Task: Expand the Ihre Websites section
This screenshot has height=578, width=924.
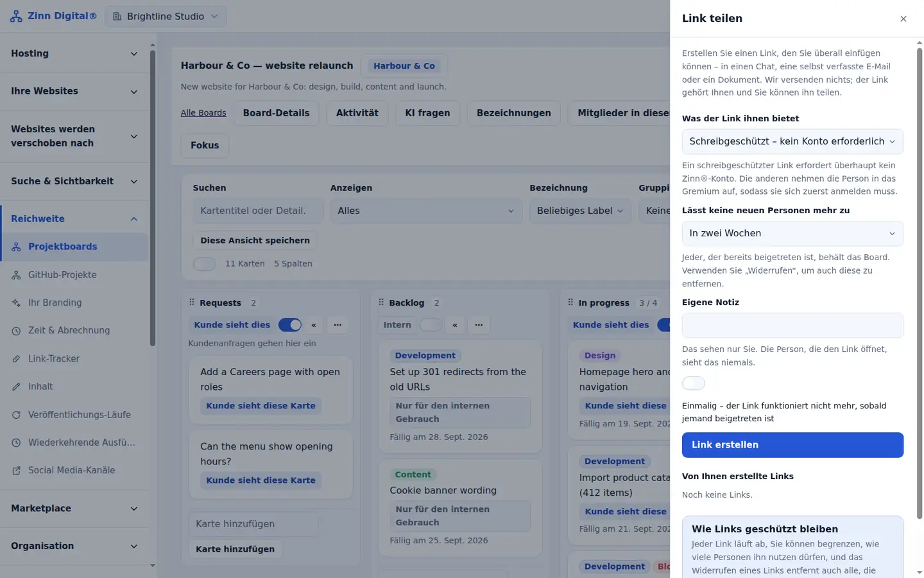Action: coord(74,91)
